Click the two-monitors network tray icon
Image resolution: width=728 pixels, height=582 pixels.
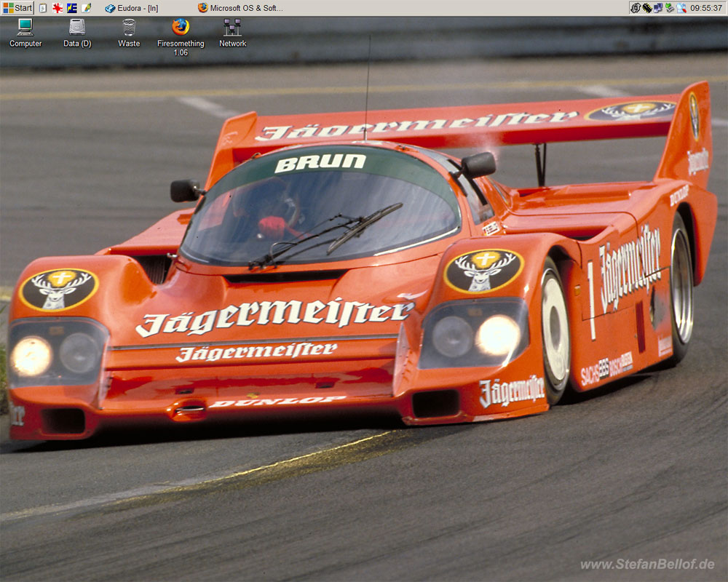click(658, 8)
